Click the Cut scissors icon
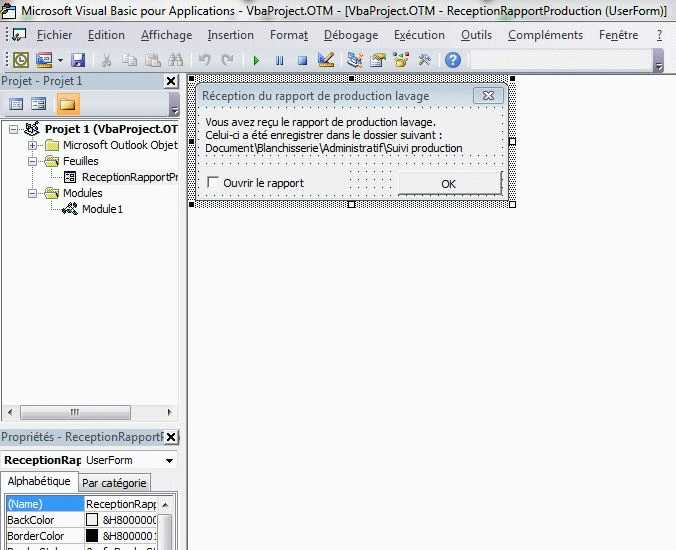 106,60
